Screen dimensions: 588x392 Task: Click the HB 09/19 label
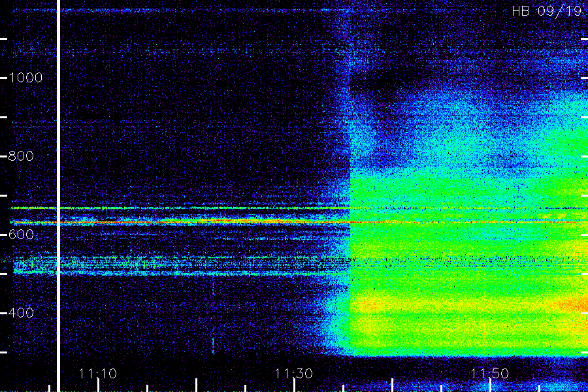(547, 11)
